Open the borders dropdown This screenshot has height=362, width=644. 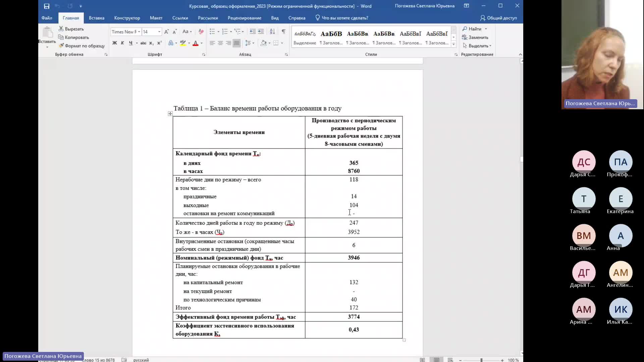click(282, 43)
